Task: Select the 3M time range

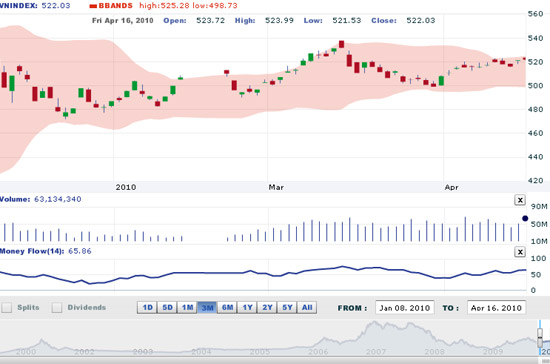Action: click(207, 308)
